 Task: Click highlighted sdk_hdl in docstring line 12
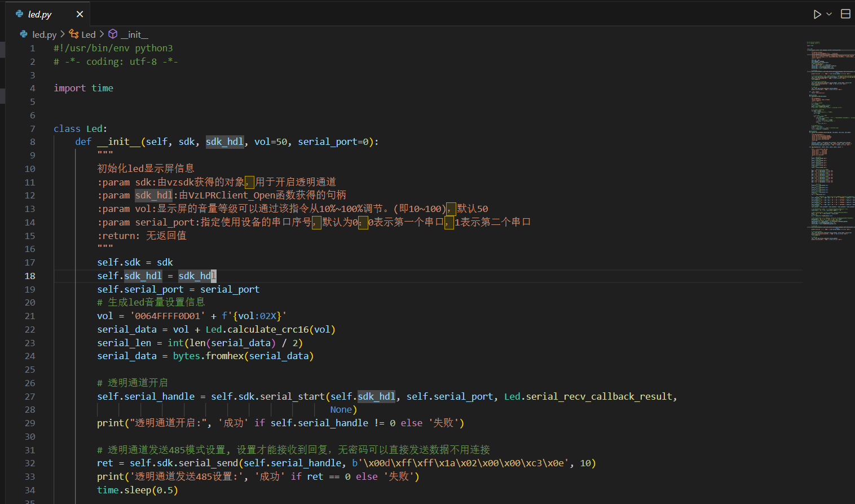(x=154, y=196)
